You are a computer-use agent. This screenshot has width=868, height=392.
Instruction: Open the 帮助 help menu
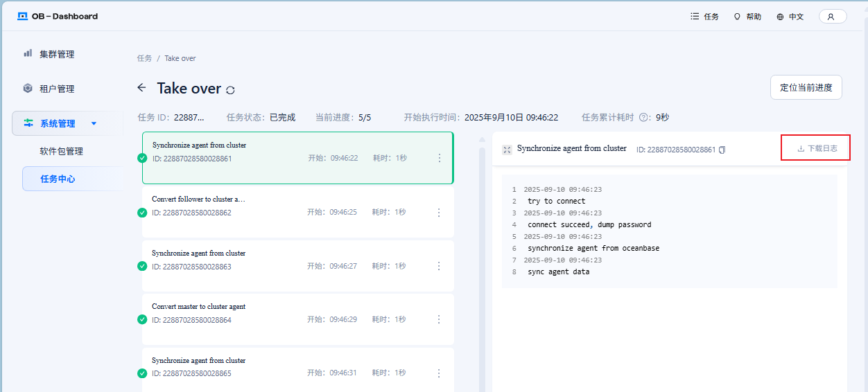(747, 17)
